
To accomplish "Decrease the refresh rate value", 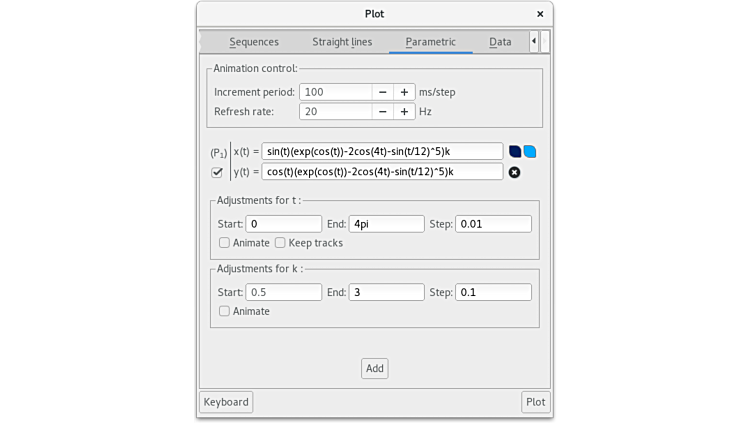I will click(383, 112).
